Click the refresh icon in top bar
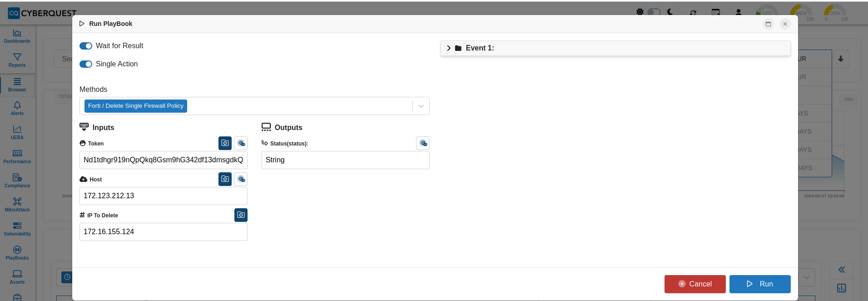 [693, 12]
